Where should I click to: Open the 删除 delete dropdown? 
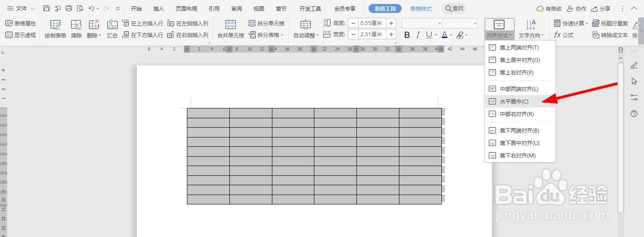[x=94, y=29]
